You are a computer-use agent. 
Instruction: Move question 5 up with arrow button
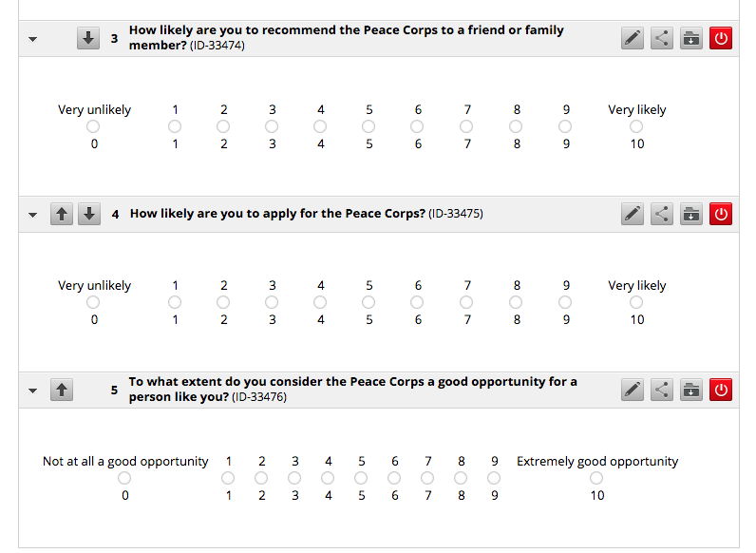pyautogui.click(x=62, y=390)
